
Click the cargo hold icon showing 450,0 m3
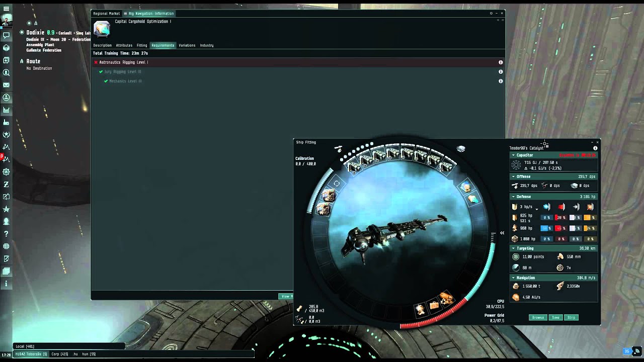pos(300,309)
